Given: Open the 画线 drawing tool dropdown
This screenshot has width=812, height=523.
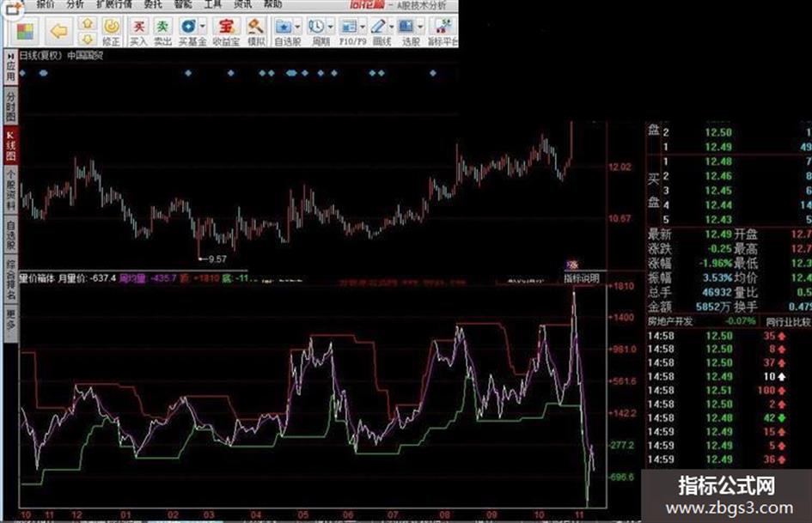Looking at the screenshot, I should tap(392, 27).
